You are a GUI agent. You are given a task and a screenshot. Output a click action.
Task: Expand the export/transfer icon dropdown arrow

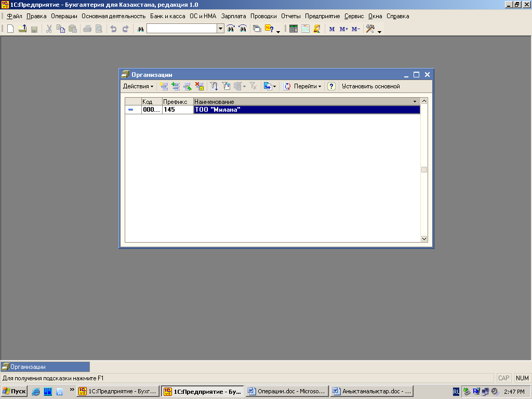[x=274, y=87]
